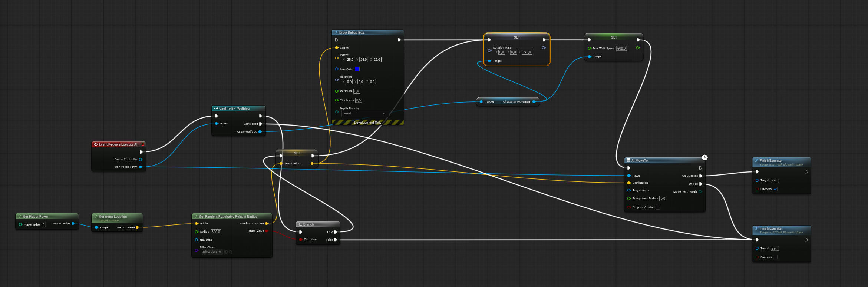868x287 pixels.
Task: Click the red delegate pin on Event Receive Execute AI
Action: (x=143, y=144)
